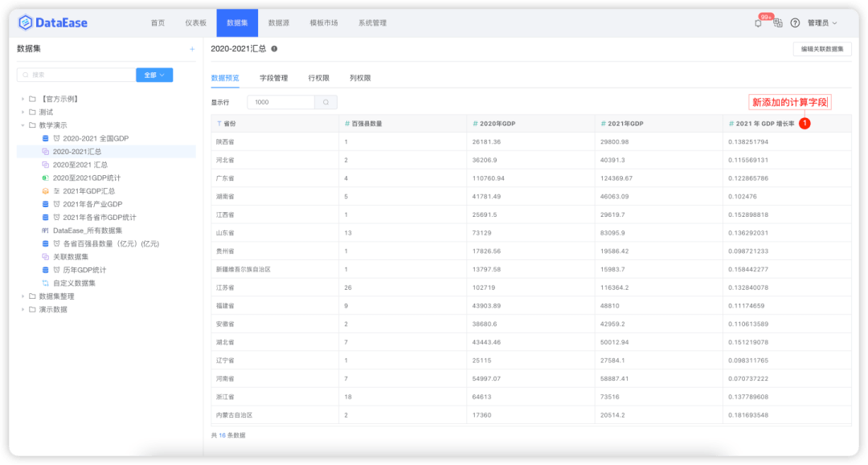Image resolution: width=868 pixels, height=465 pixels.
Task: Click the 编辑关联数据集 button
Action: (822, 49)
